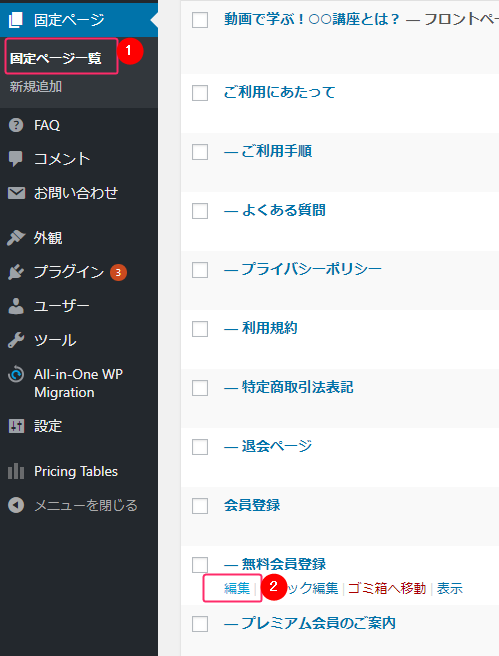Click the ゴミ箱へ移動 trash link
This screenshot has height=656, width=499.
(387, 588)
